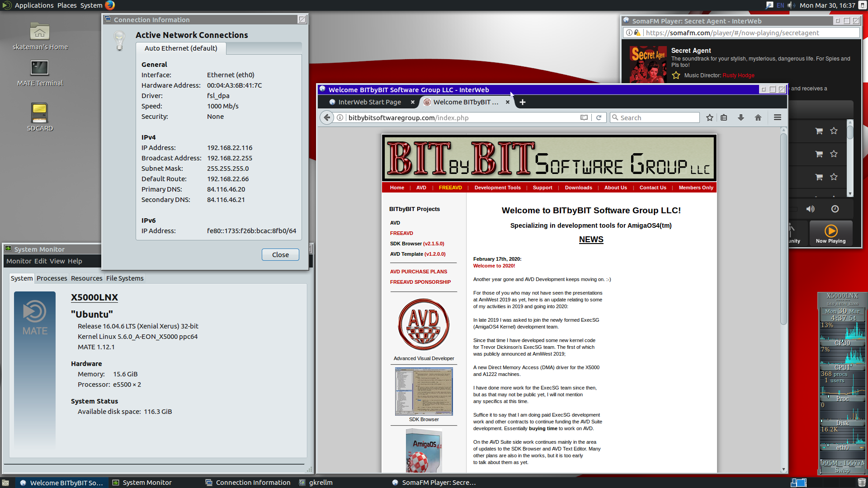Click Close in Connection Information dialog
This screenshot has height=488, width=868.
point(280,255)
